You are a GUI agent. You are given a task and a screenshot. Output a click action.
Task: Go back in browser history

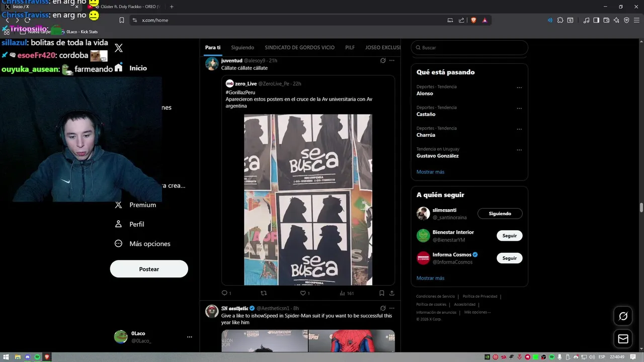click(x=7, y=20)
